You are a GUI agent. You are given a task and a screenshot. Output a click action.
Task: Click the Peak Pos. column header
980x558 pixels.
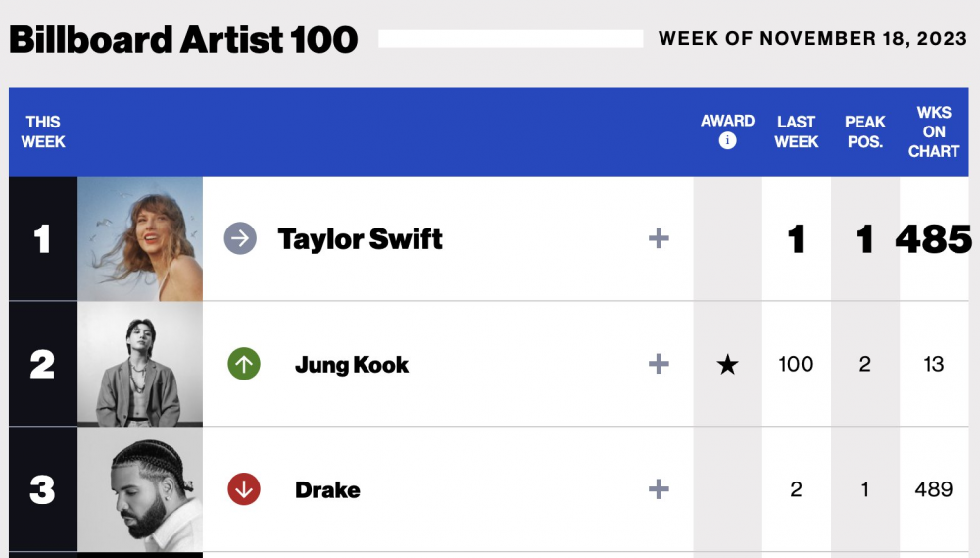865,131
